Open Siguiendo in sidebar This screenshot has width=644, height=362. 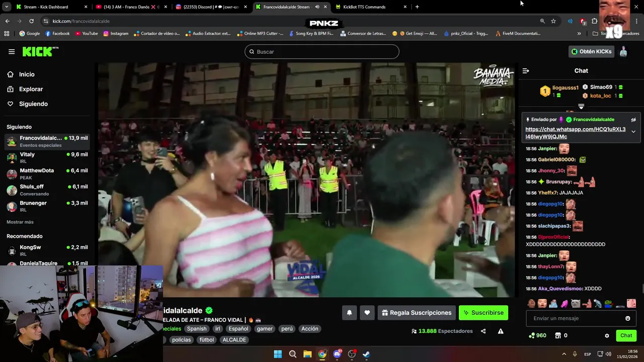point(33,104)
